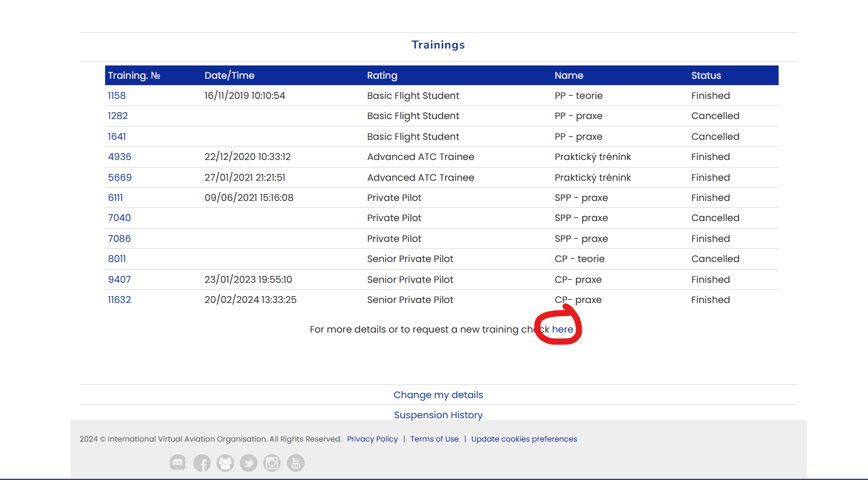
Task: Click the IVAO copyright notice text
Action: (210, 439)
